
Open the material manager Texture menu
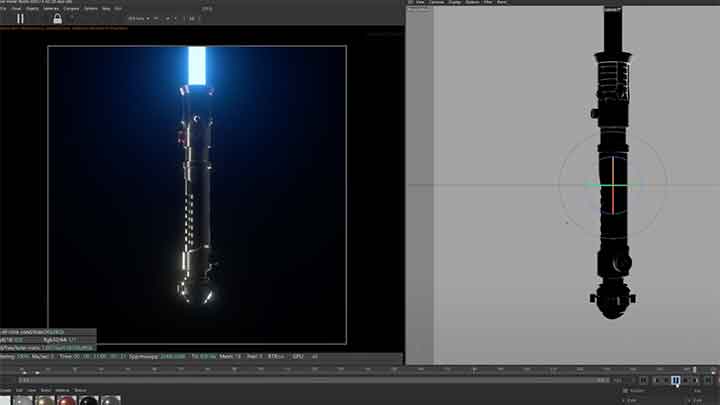80,391
